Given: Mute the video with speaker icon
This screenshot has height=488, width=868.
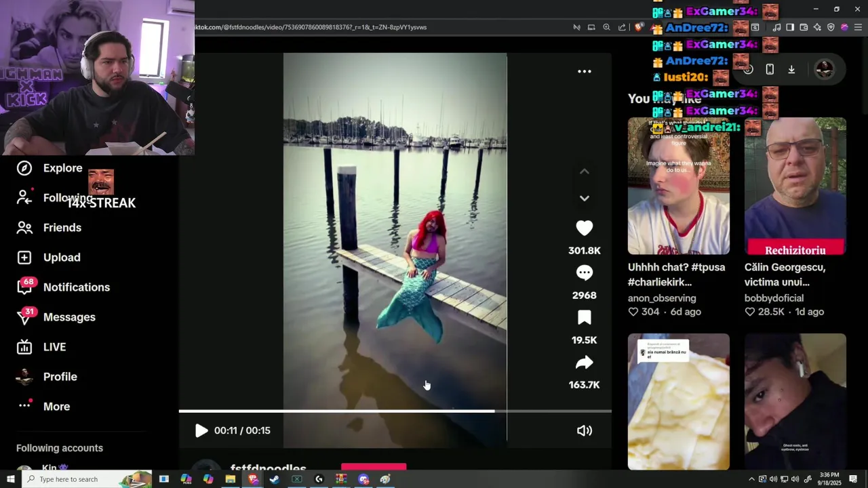Looking at the screenshot, I should pyautogui.click(x=584, y=430).
